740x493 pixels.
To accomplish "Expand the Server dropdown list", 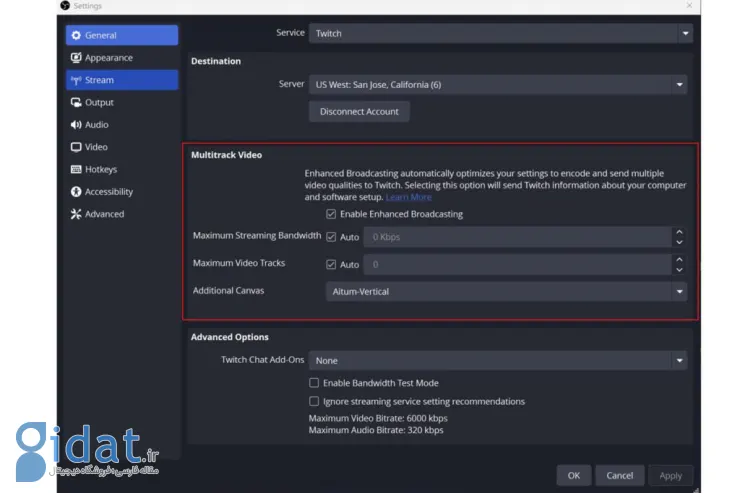I will click(498, 85).
